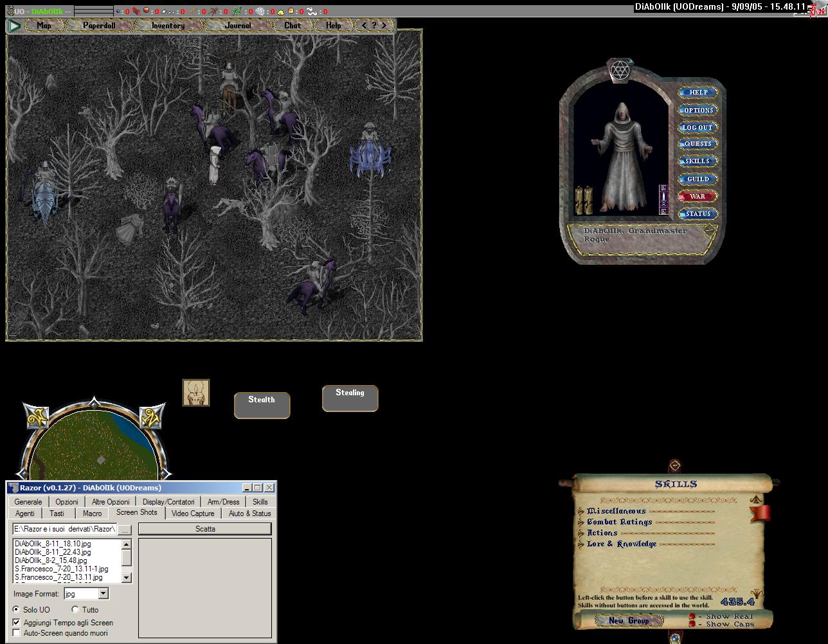Screen dimensions: 828x644
Task: Open the Help item in the top menu bar
Action: pyautogui.click(x=333, y=26)
